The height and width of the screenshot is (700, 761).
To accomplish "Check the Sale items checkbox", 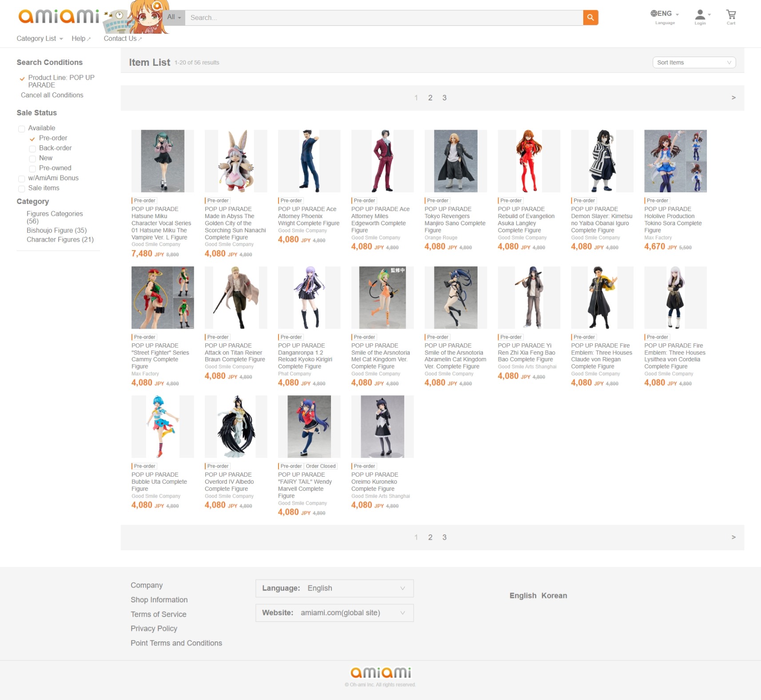I will pyautogui.click(x=21, y=189).
